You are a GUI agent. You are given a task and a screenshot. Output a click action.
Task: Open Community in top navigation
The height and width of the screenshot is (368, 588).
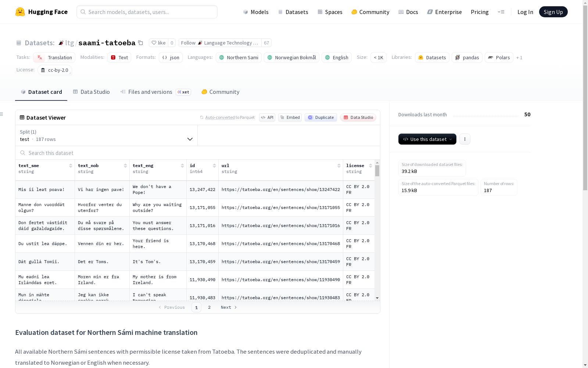(370, 12)
